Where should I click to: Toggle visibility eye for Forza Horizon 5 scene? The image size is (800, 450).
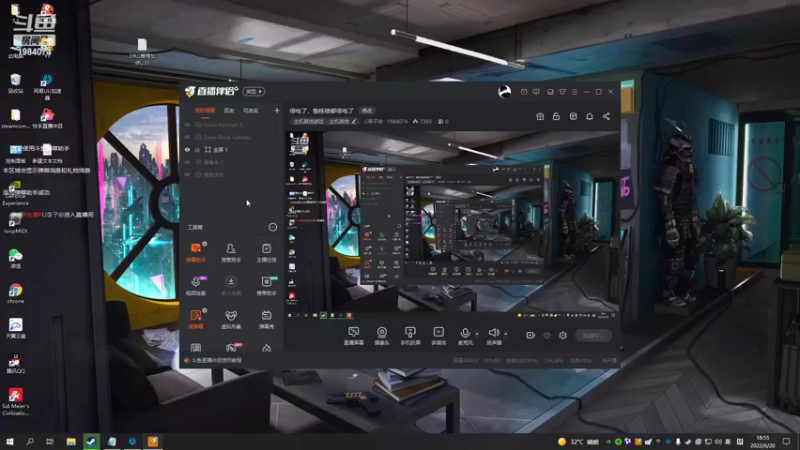click(x=187, y=124)
